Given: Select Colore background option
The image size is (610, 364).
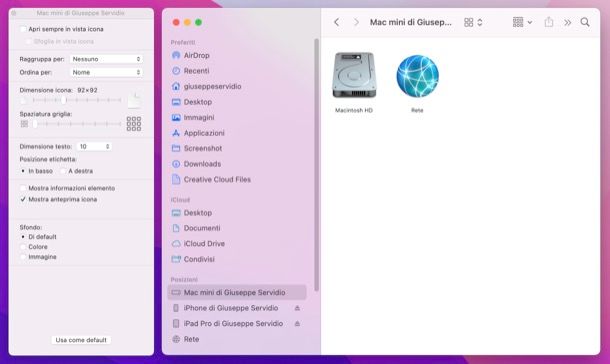Looking at the screenshot, I should 23,247.
